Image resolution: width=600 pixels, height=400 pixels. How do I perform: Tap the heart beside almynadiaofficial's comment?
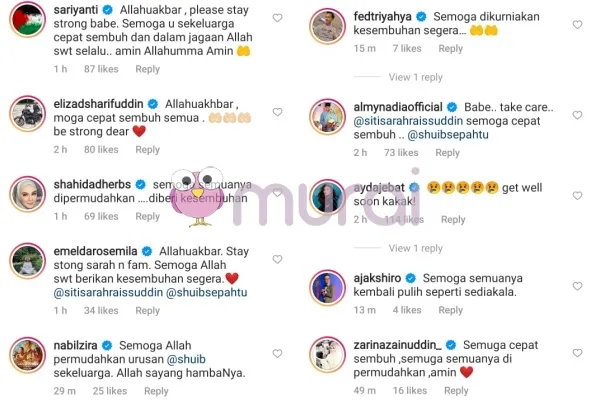(577, 115)
